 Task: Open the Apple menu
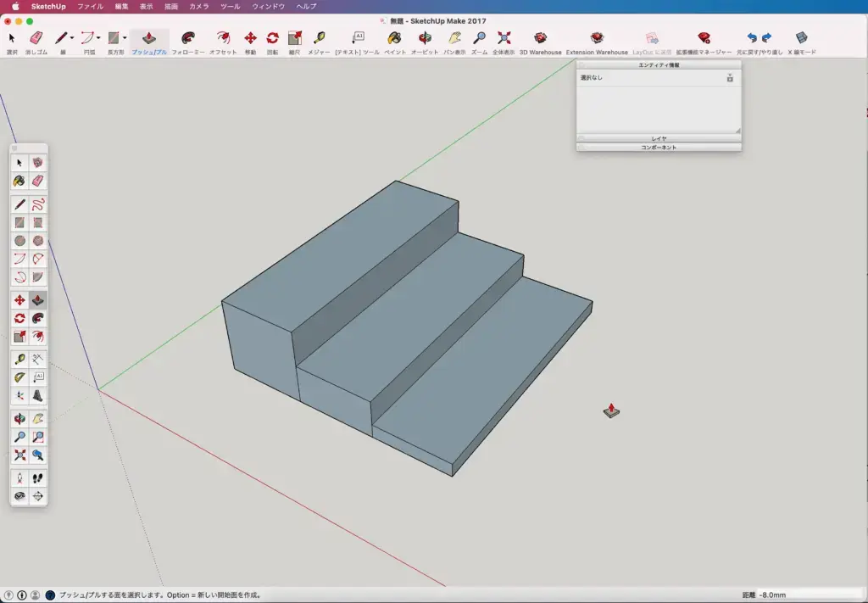coord(15,7)
